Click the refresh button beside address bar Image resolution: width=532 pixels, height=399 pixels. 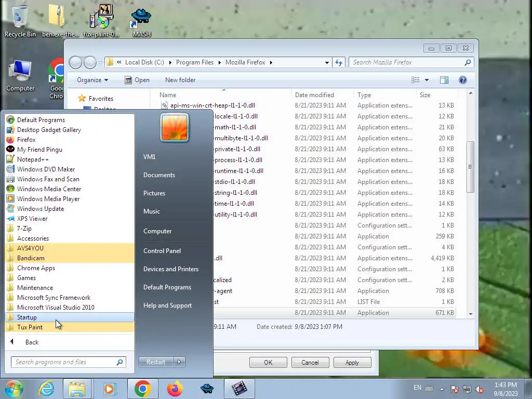pos(339,62)
